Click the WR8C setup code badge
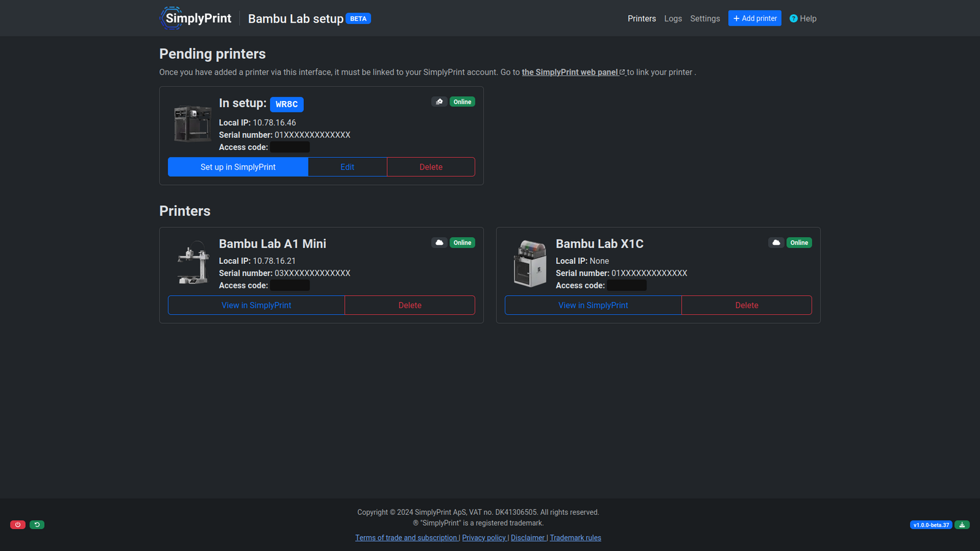 [x=287, y=104]
